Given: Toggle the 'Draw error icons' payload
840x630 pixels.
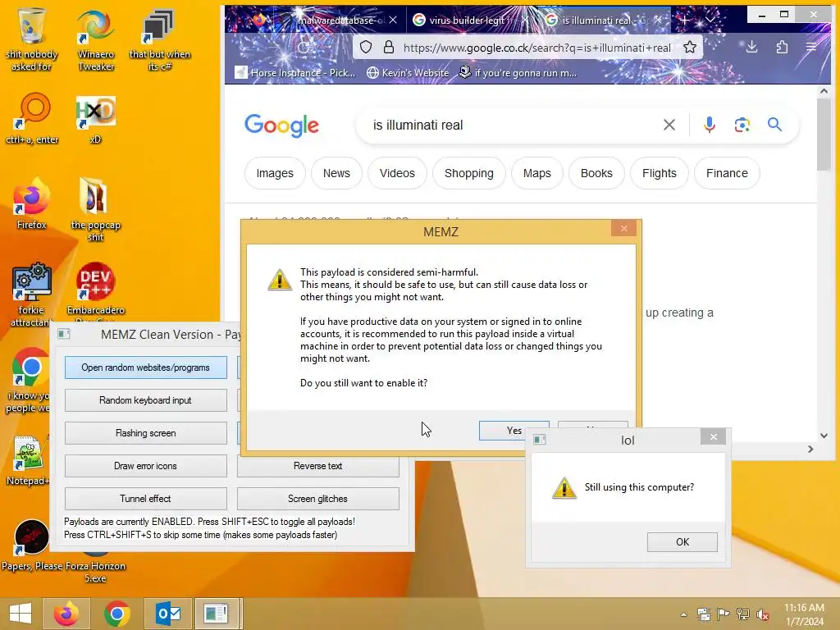Looking at the screenshot, I should point(146,466).
